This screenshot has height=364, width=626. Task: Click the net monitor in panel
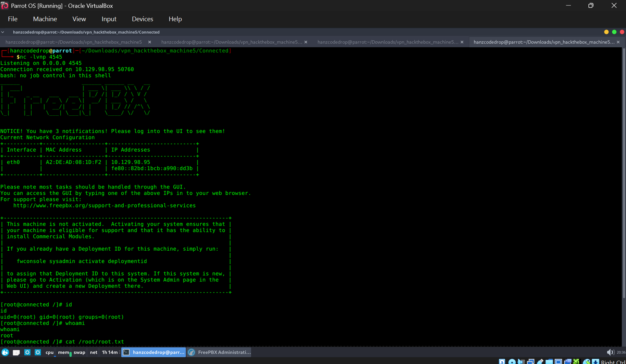pos(94,352)
